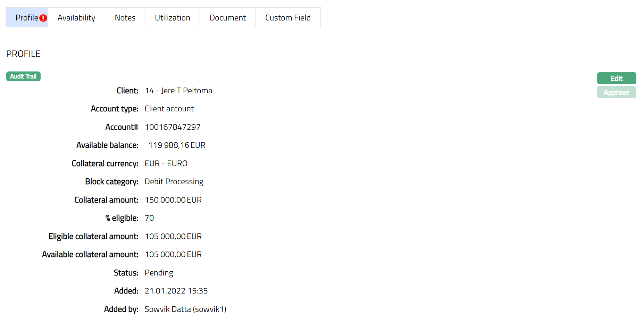The height and width of the screenshot is (323, 644).
Task: Click account number 100167847297
Action: tap(173, 127)
